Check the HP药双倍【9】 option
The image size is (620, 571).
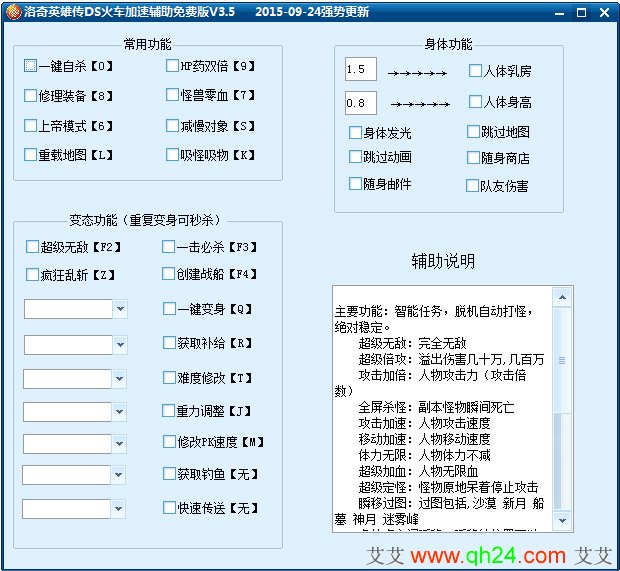[x=173, y=66]
